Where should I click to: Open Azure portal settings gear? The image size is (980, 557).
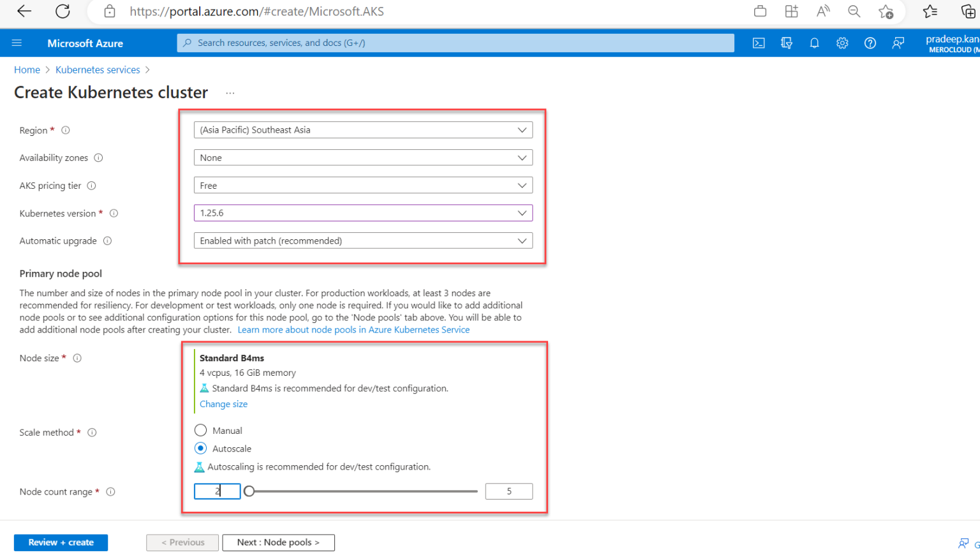coord(842,43)
